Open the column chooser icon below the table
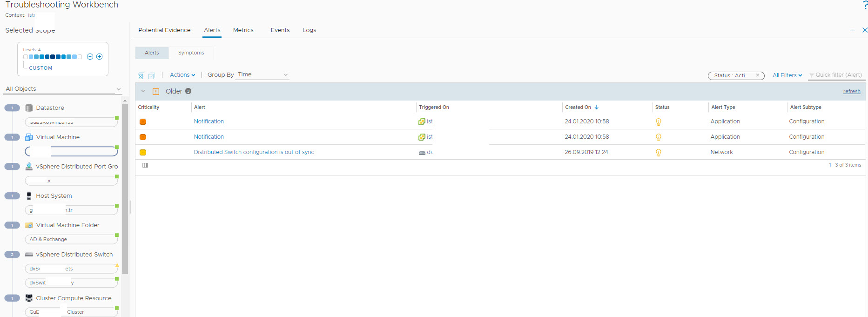 (145, 165)
